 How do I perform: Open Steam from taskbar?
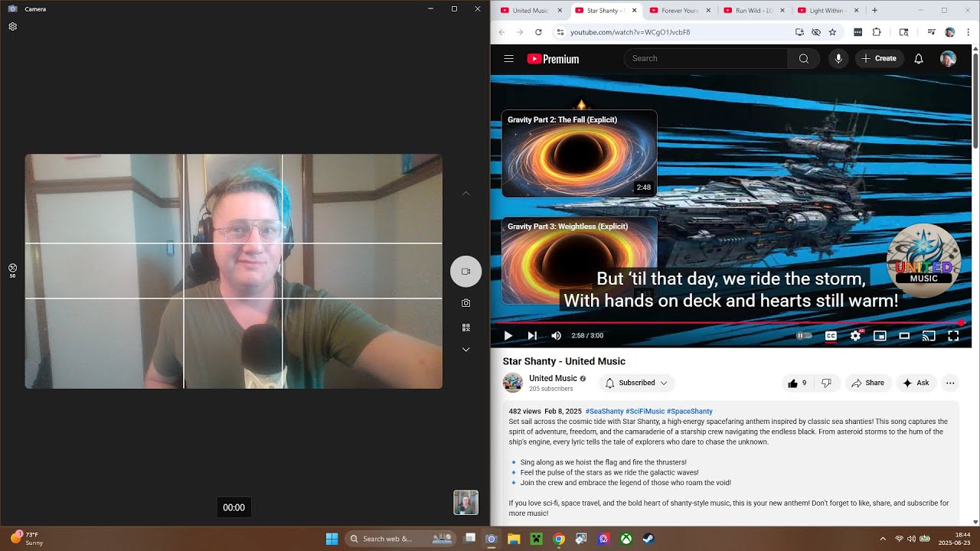(x=648, y=539)
